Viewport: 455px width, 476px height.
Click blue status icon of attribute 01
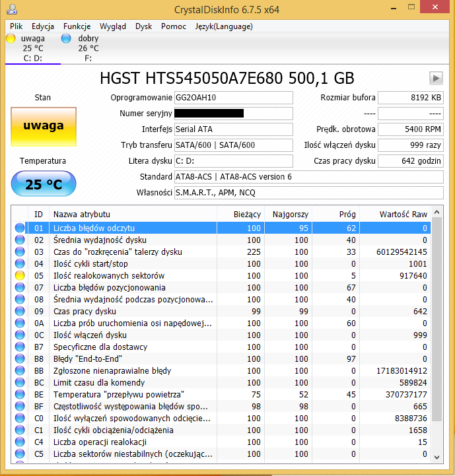20,228
